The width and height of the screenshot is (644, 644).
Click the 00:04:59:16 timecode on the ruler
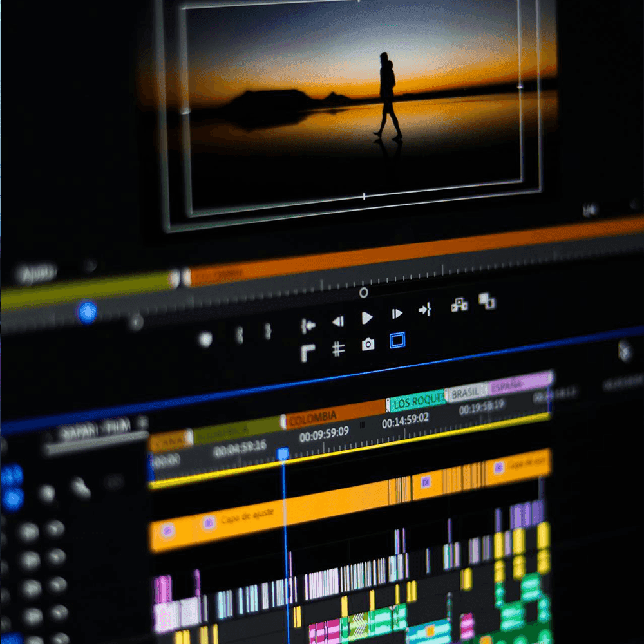tap(240, 448)
